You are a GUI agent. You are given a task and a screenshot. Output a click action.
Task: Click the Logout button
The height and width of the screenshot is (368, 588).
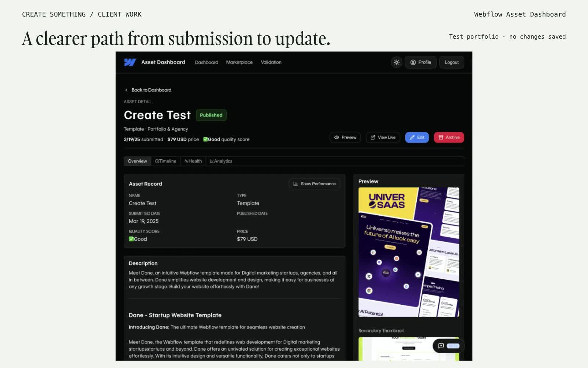coord(452,62)
